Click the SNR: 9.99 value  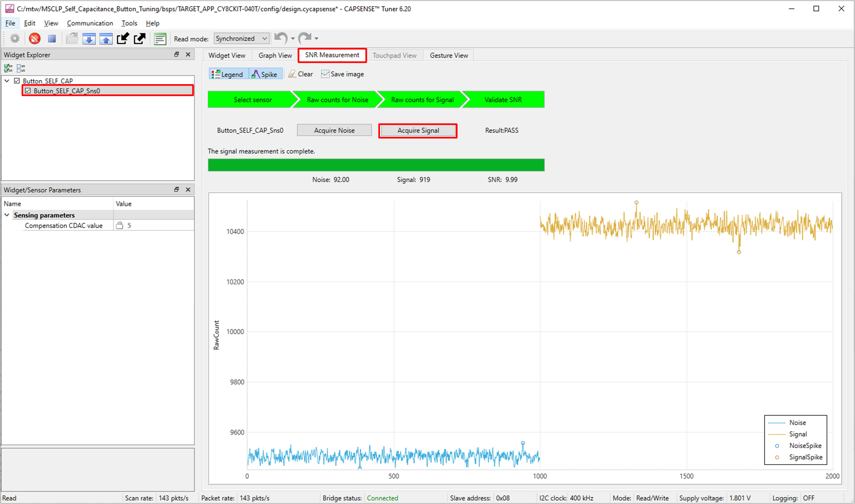[x=503, y=179]
